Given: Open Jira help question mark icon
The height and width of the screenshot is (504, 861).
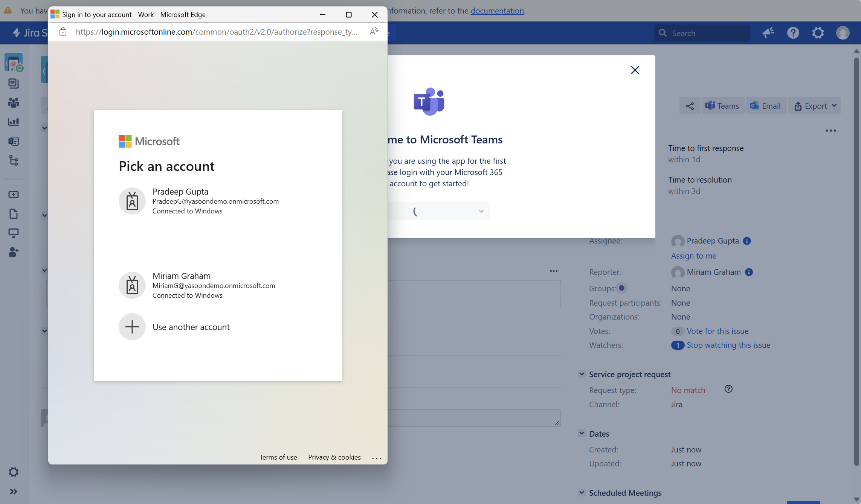Looking at the screenshot, I should (x=793, y=33).
